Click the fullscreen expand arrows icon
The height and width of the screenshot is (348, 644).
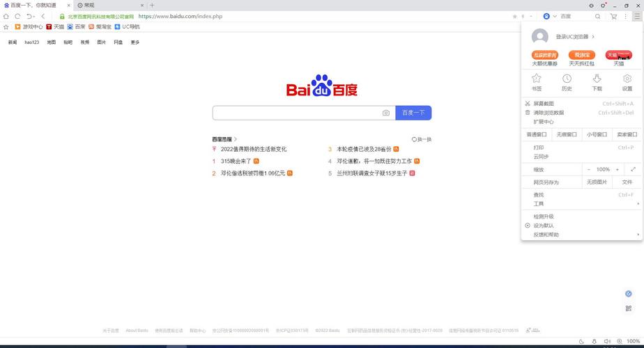click(x=633, y=170)
